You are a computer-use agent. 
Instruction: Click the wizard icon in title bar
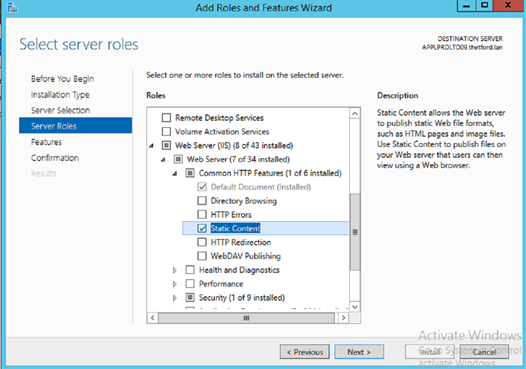(12, 7)
